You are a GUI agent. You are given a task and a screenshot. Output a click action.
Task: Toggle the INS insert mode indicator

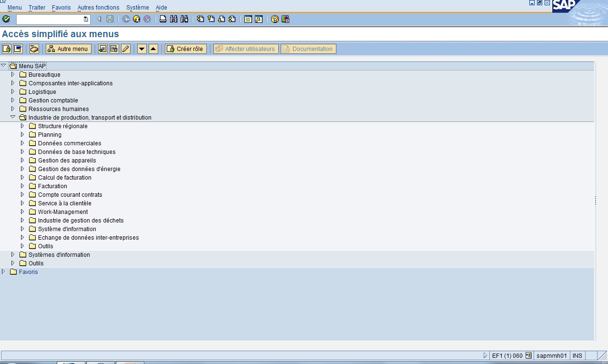pos(578,355)
